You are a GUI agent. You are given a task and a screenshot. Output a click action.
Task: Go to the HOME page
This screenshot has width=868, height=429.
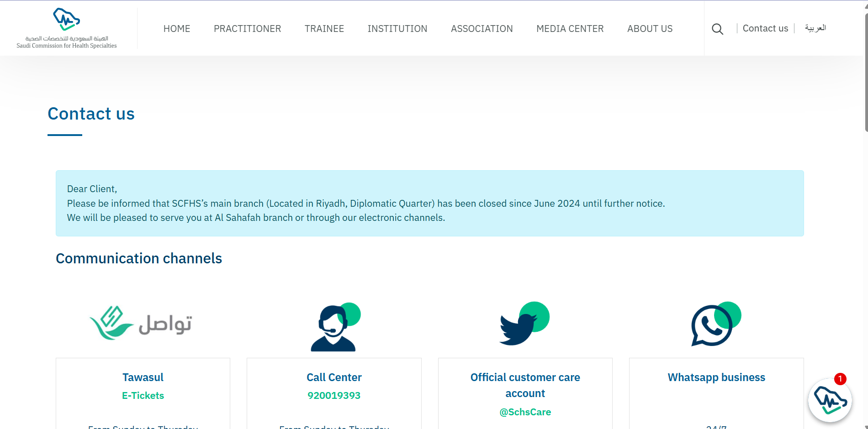coord(177,29)
